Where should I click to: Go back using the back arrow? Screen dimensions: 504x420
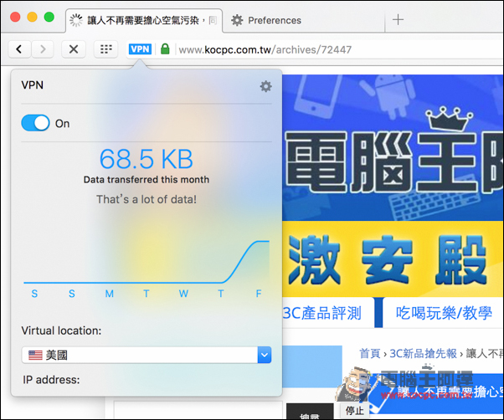point(19,49)
